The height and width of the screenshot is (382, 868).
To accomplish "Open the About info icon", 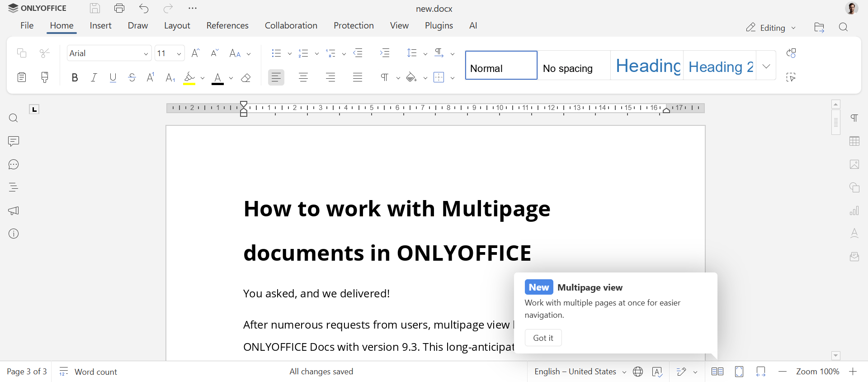I will click(14, 234).
